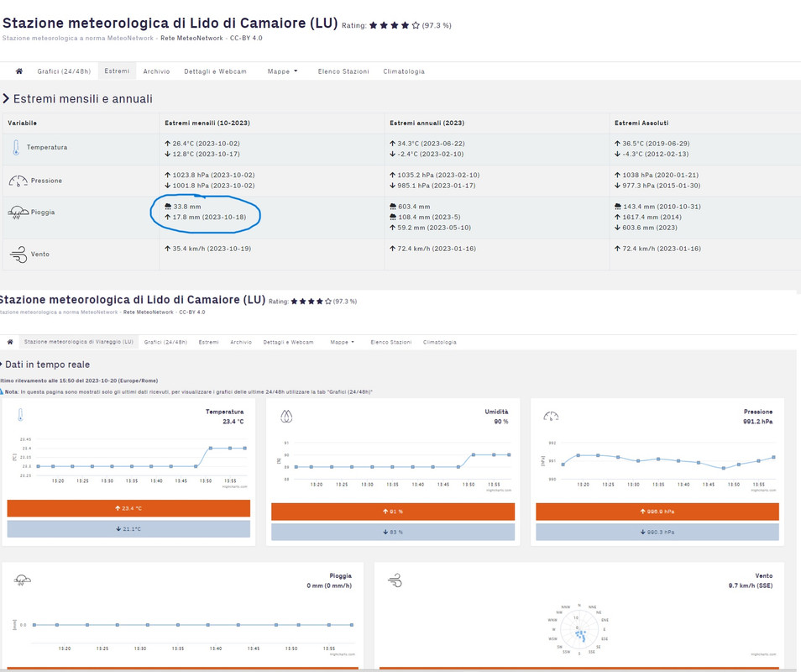Click the orange 23.4 °C maximum temperature bar

click(x=128, y=508)
